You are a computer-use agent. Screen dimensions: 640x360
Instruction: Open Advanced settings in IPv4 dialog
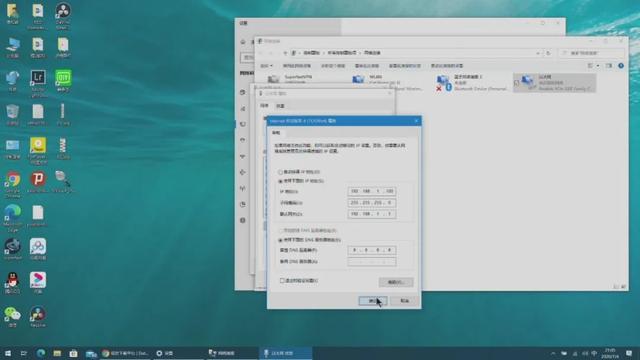pyautogui.click(x=396, y=282)
